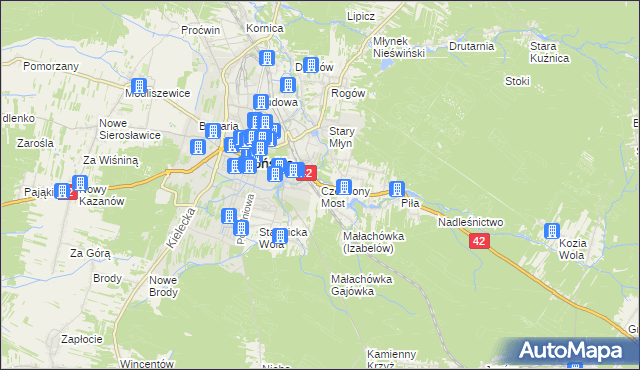Image resolution: width=640 pixels, height=370 pixels.
Task: Click the Stara Kuźnica label
Action: coord(549,52)
